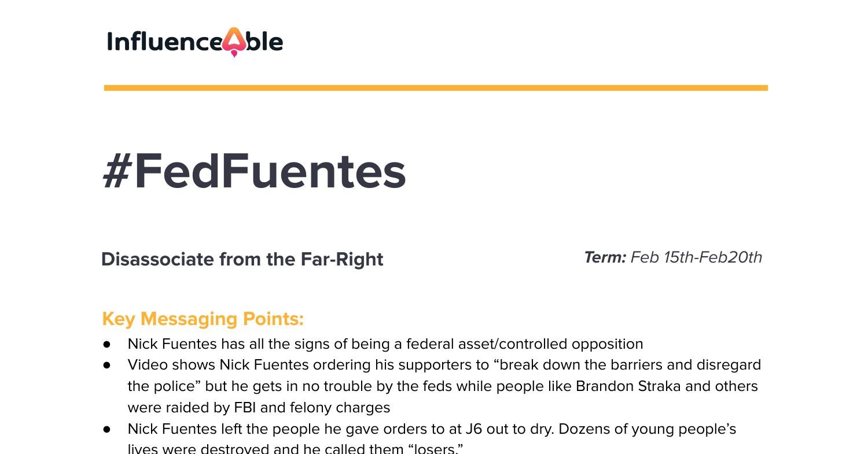Click the pink rocket icon in the InfluenceAble logo

tap(233, 42)
